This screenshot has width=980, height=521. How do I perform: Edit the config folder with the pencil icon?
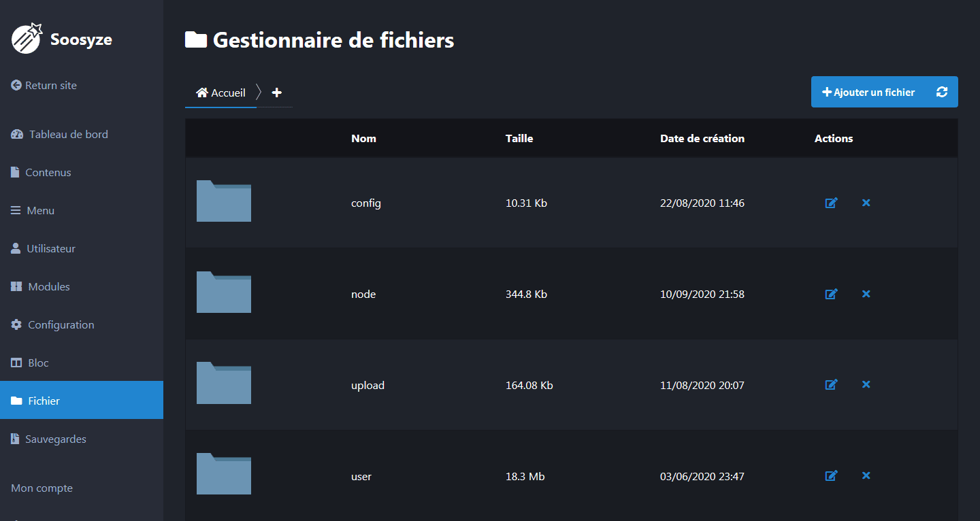tap(831, 203)
